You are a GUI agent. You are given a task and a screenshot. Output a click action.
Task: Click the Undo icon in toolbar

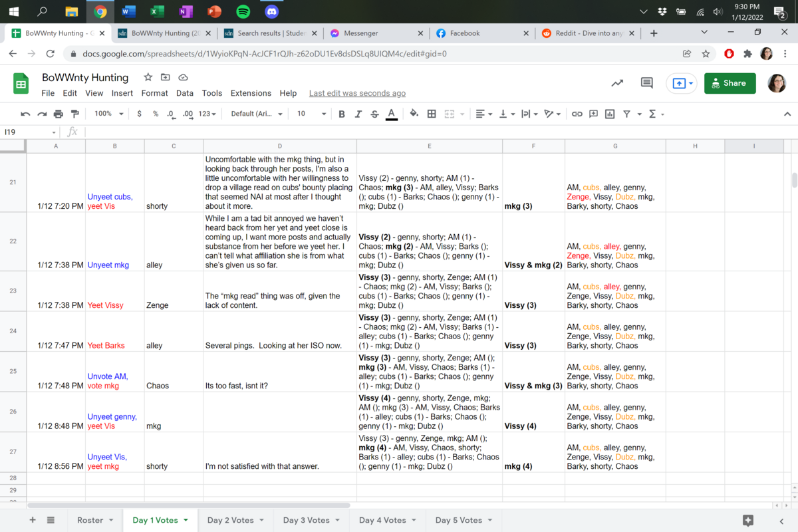[25, 114]
